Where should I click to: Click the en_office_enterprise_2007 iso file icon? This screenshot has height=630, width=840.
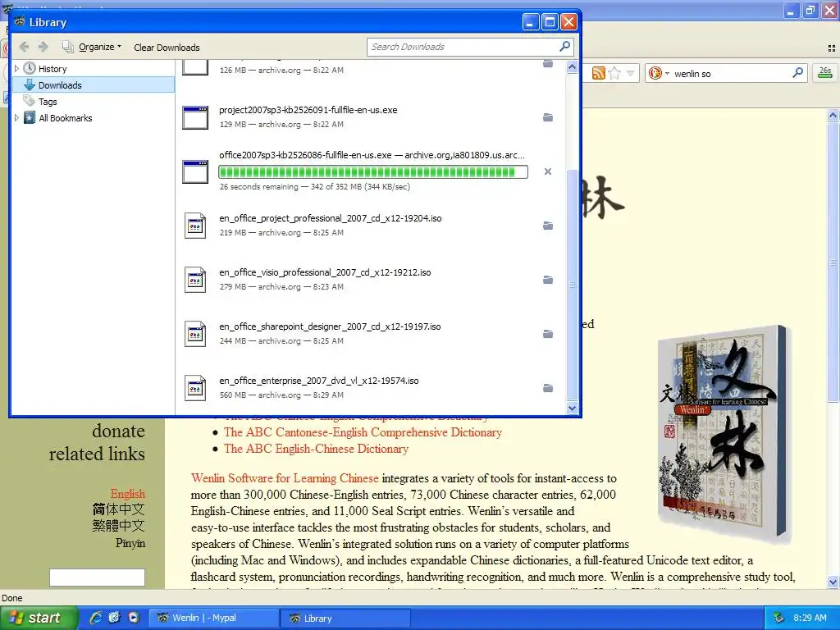tap(195, 388)
